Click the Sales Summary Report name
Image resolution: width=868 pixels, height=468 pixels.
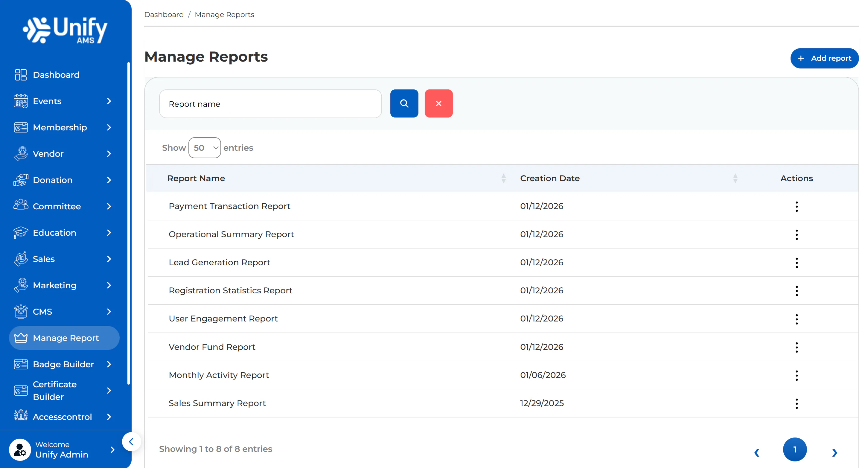(217, 403)
